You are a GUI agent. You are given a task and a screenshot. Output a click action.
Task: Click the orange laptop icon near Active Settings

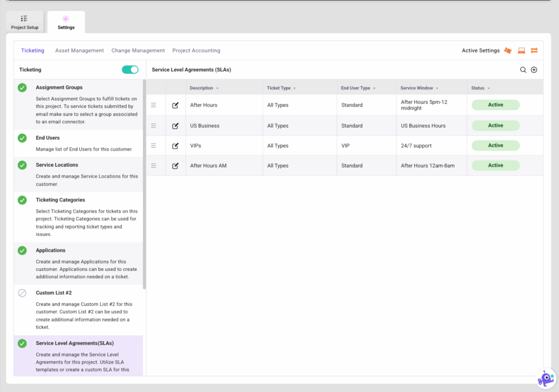(x=521, y=50)
